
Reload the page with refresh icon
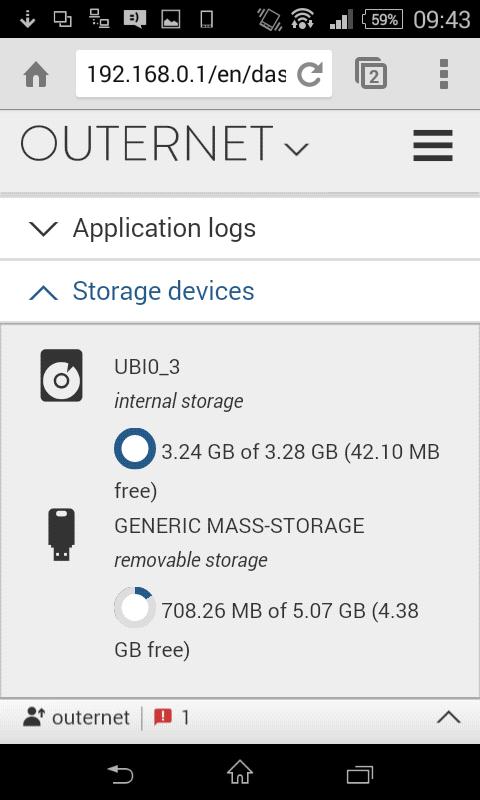tap(310, 74)
